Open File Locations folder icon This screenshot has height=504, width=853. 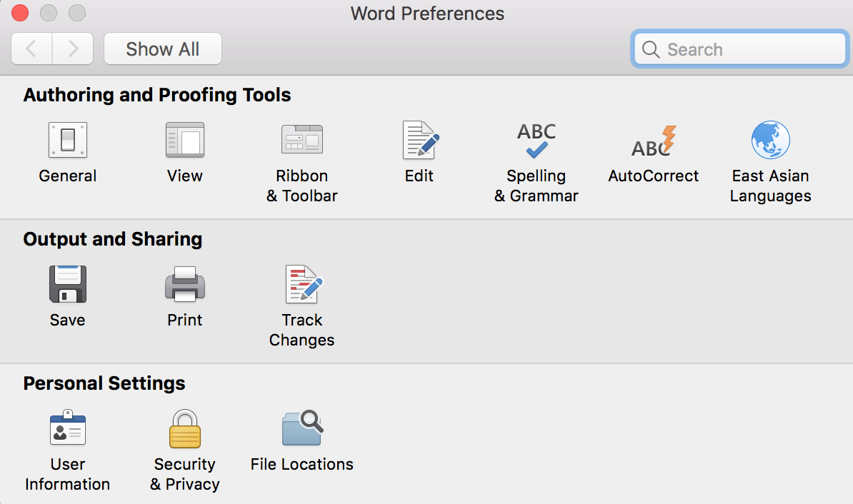(x=302, y=429)
